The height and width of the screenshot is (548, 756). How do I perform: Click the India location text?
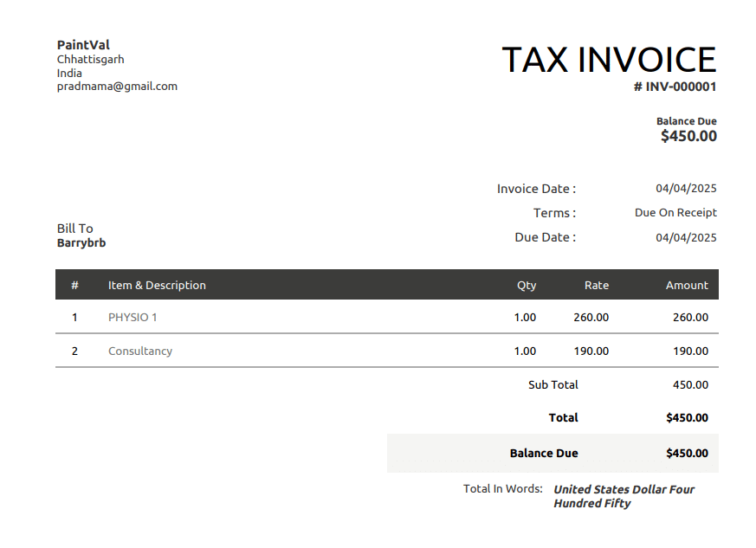(68, 73)
